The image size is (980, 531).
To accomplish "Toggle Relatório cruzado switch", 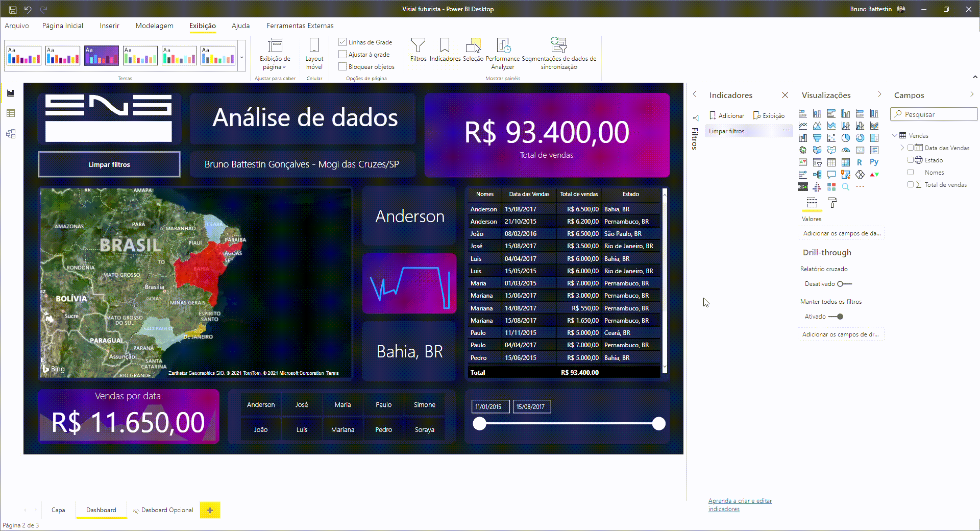I will 845,284.
